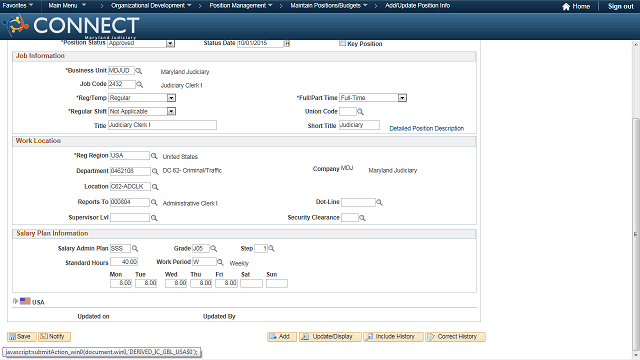Open Detailed Position Description link
Image resolution: width=640 pixels, height=360 pixels.
[427, 129]
